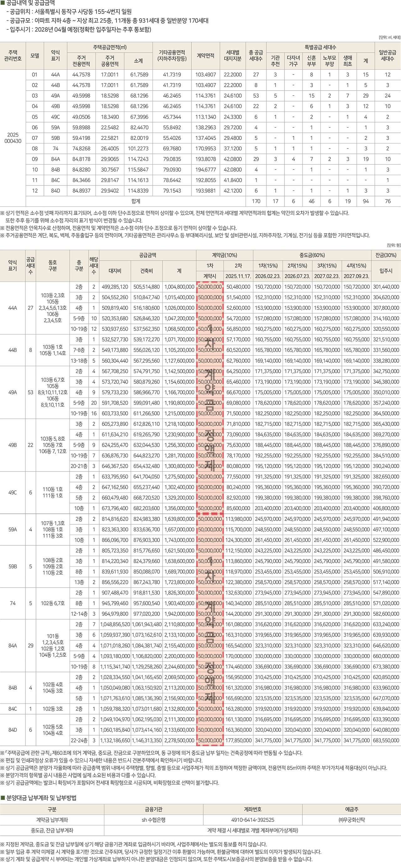Click the 2027.09.23. fourth installment date
The image size is (401, 868).
(356, 276)
